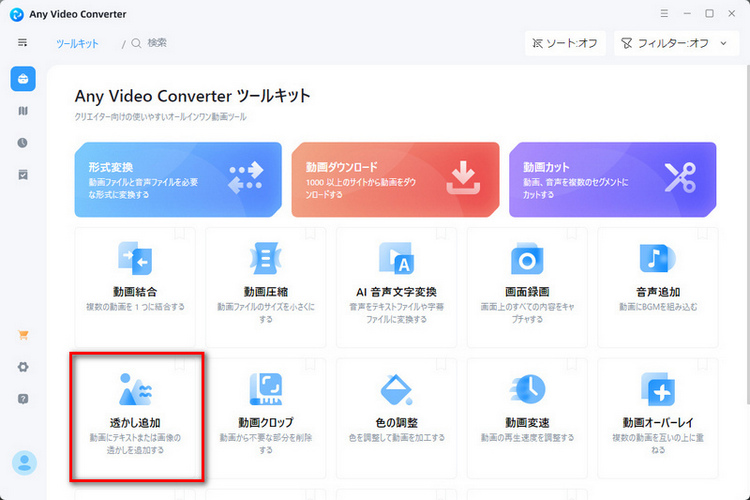Bookmark the 動画変速 card
Image resolution: width=750 pixels, height=500 pixels.
coord(572,365)
